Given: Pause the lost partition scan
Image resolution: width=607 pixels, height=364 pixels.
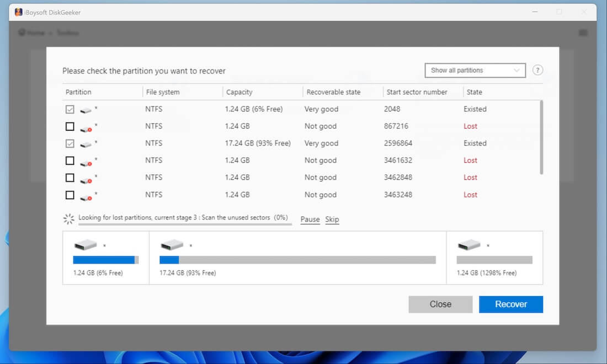Looking at the screenshot, I should pos(310,219).
